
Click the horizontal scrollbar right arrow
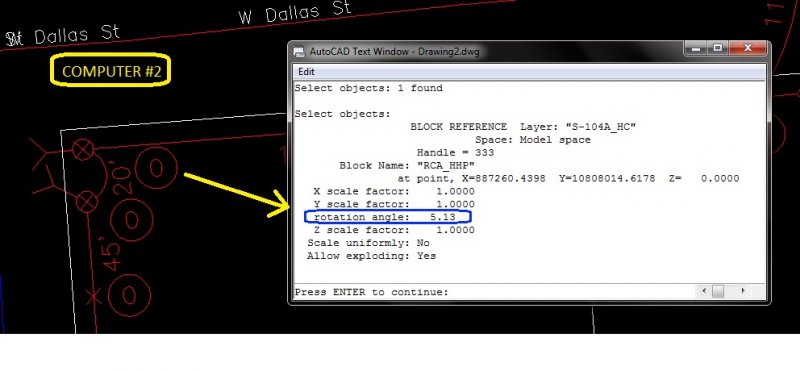[x=743, y=291]
